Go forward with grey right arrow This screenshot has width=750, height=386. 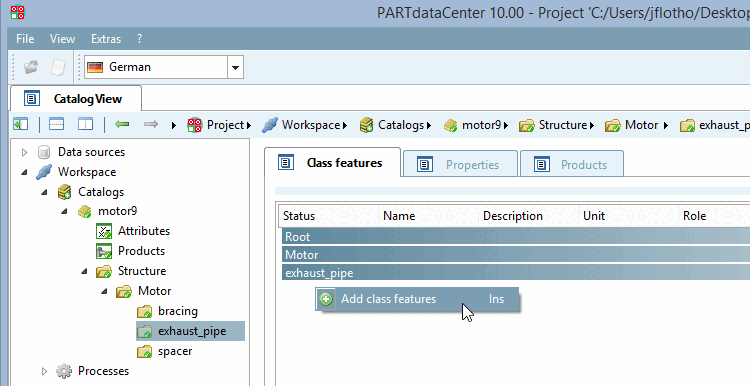151,124
